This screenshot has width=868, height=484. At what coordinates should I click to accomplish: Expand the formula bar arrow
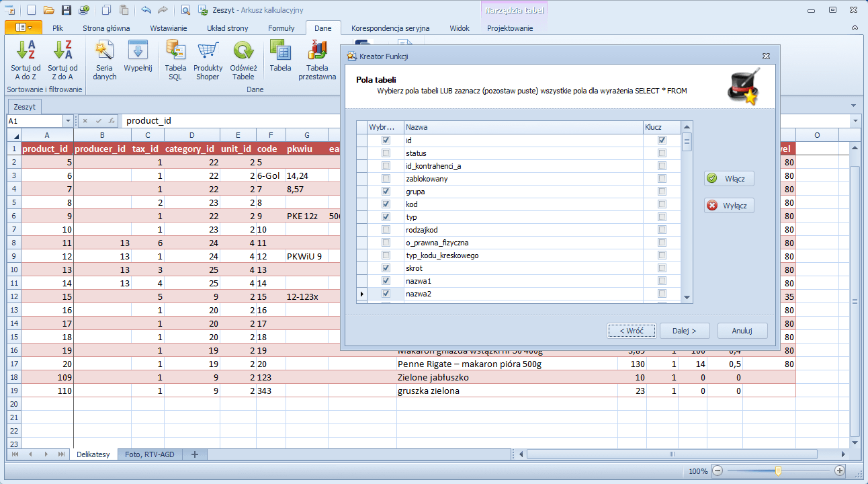point(855,121)
